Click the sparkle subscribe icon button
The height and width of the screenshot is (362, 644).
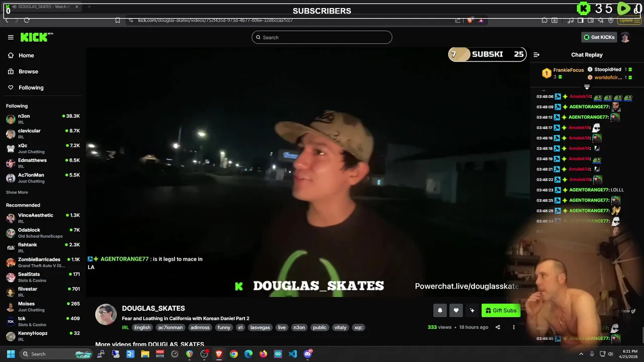(x=472, y=311)
